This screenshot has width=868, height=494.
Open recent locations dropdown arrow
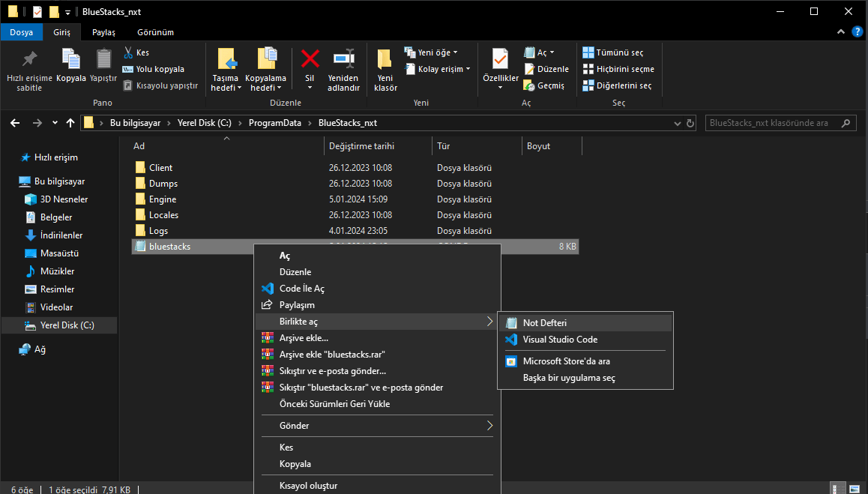pos(55,123)
